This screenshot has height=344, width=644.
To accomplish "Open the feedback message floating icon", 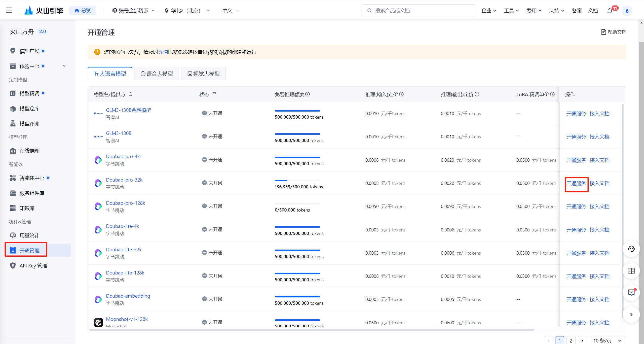I will [631, 292].
